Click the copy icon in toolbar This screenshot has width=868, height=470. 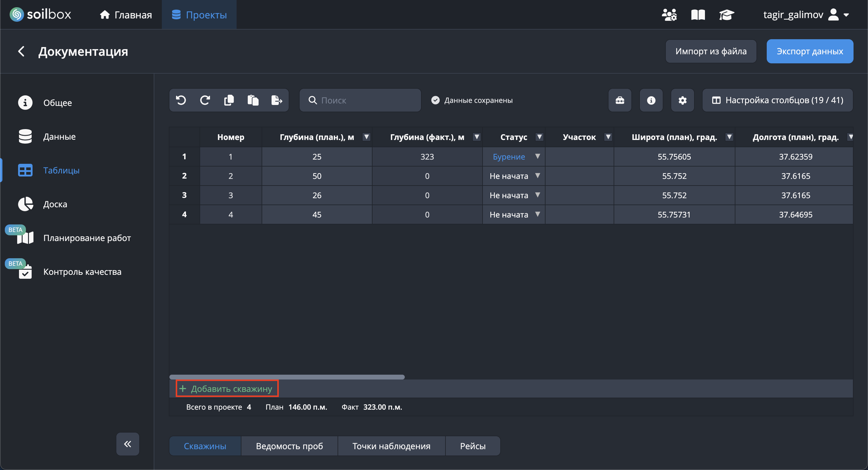point(229,100)
